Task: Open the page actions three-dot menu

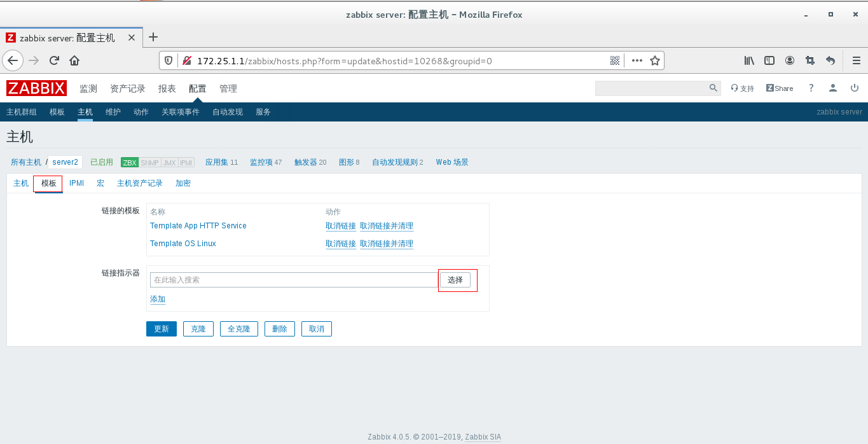Action: [x=637, y=60]
